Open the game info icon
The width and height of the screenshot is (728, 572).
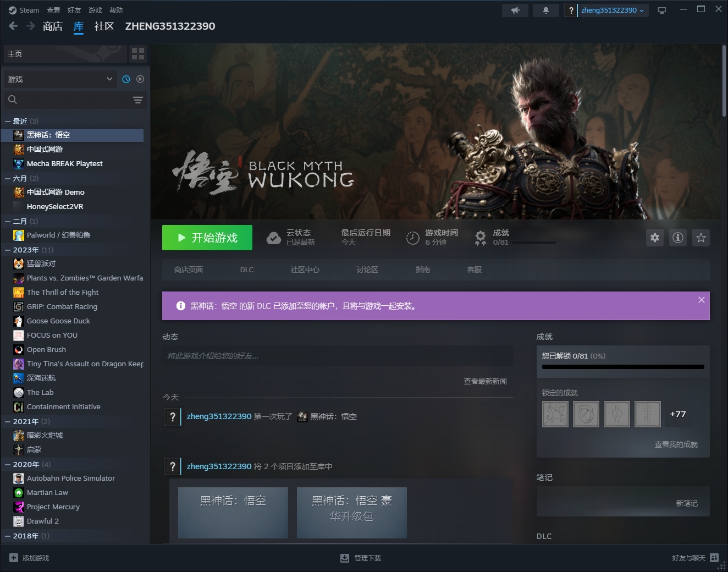point(678,238)
